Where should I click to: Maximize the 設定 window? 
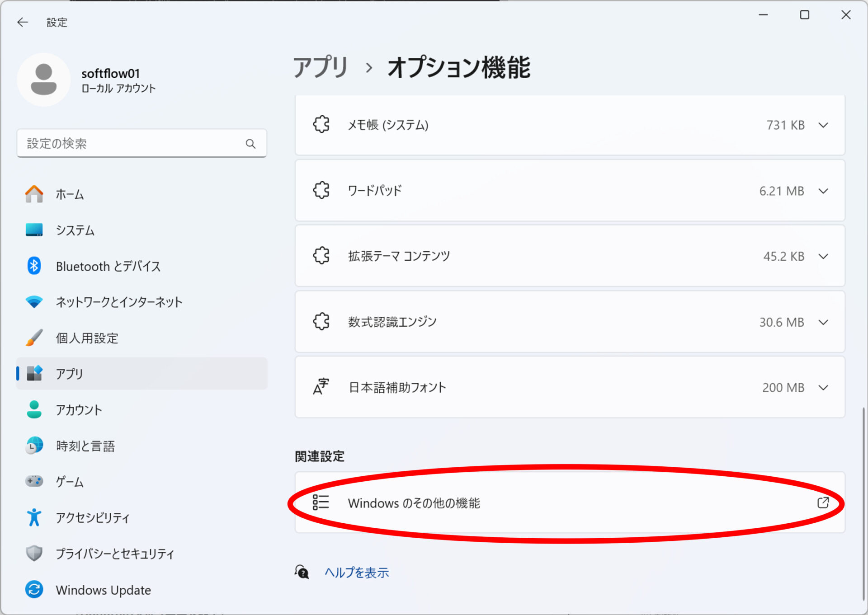805,15
